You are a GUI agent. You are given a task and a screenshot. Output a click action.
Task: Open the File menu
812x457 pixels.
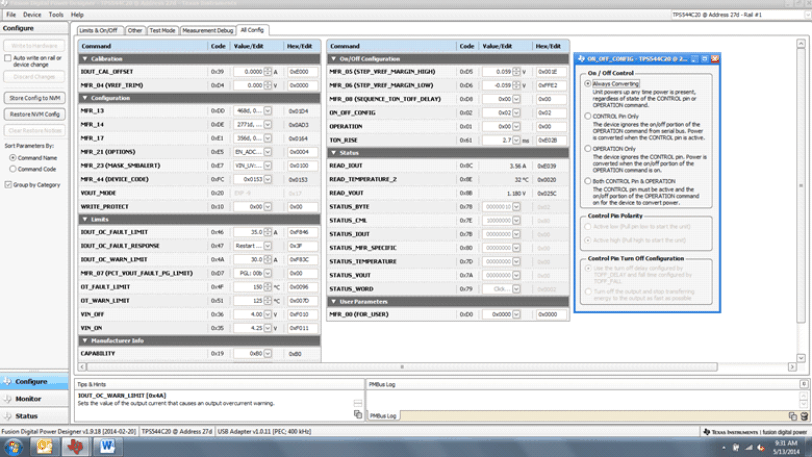[x=11, y=15]
